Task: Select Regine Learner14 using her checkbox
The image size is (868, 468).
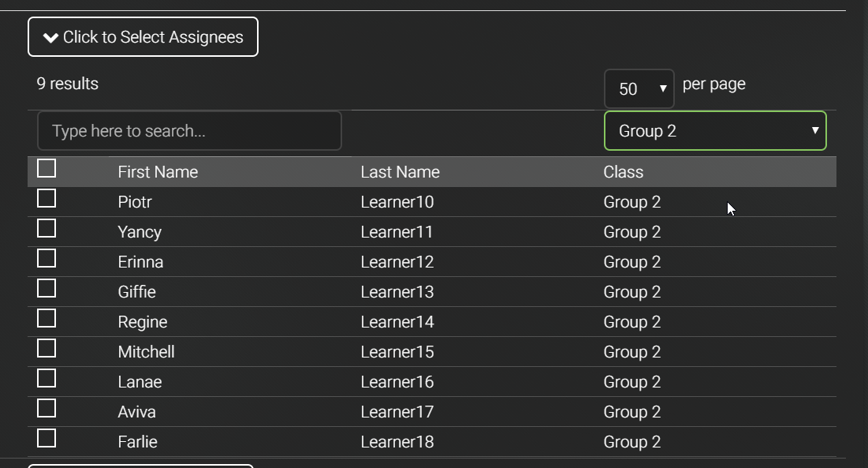Action: point(47,319)
